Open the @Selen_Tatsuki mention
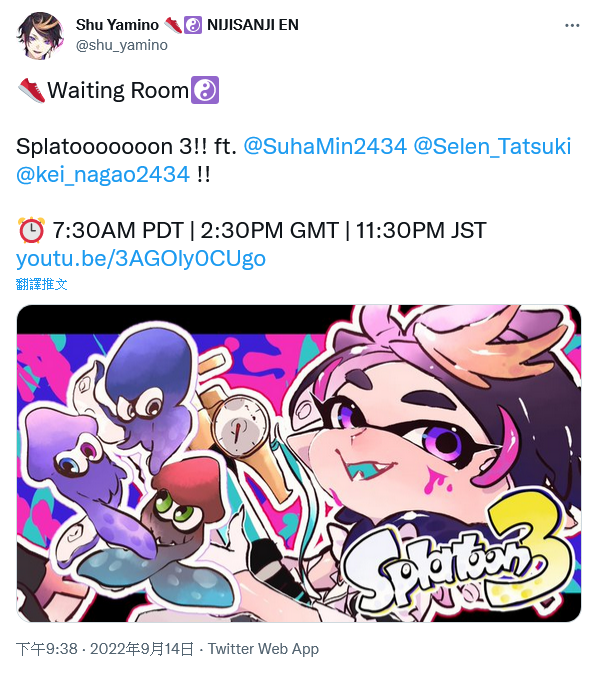Screen dimensions: 598x675 (x=492, y=146)
